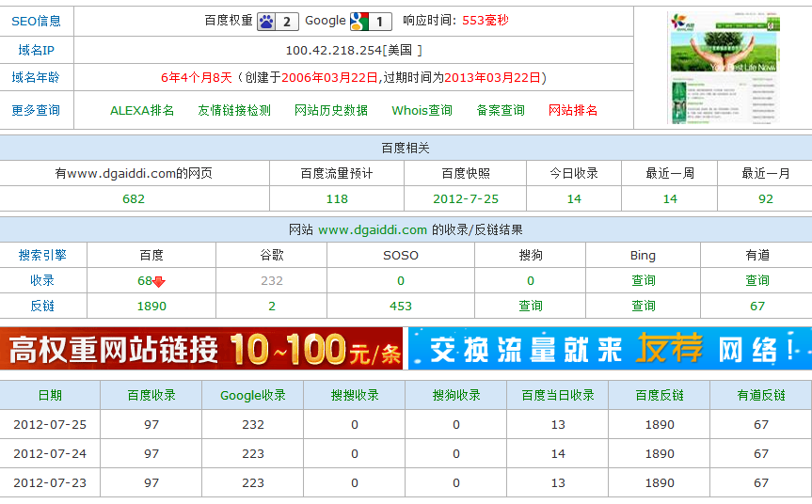Click the red down arrow beside Baidu 收录

(159, 281)
